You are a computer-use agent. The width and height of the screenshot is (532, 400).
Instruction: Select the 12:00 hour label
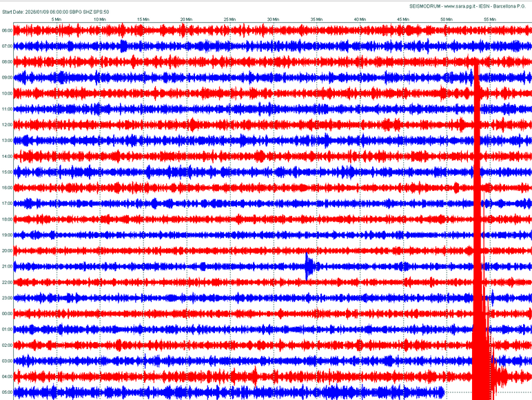point(7,125)
